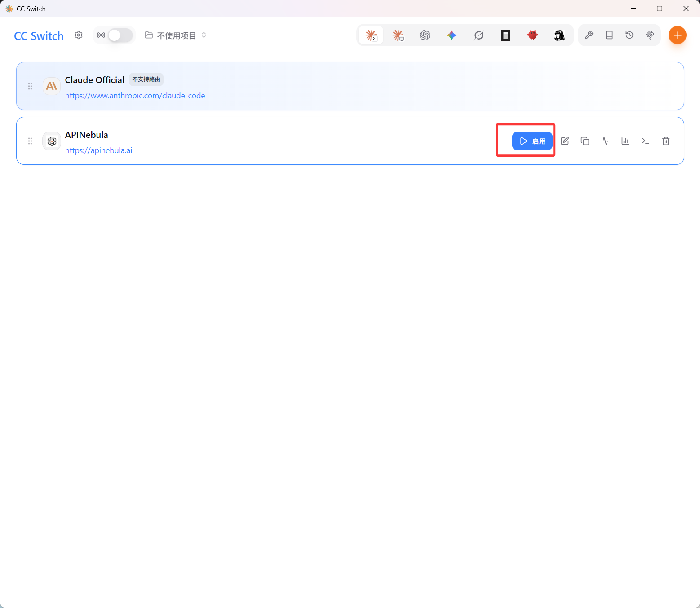Viewport: 700px width, 608px height.
Task: Open the 不使用项目 project dropdown
Action: click(x=176, y=35)
